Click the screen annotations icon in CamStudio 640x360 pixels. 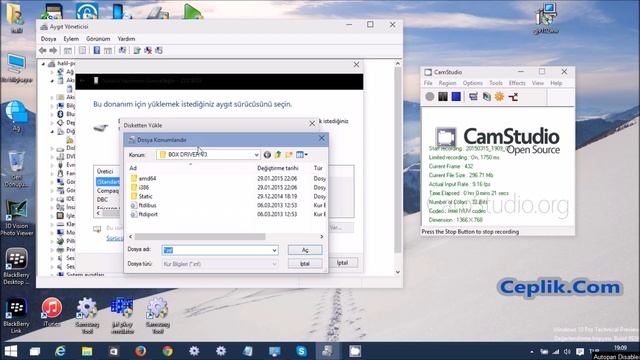(473, 97)
